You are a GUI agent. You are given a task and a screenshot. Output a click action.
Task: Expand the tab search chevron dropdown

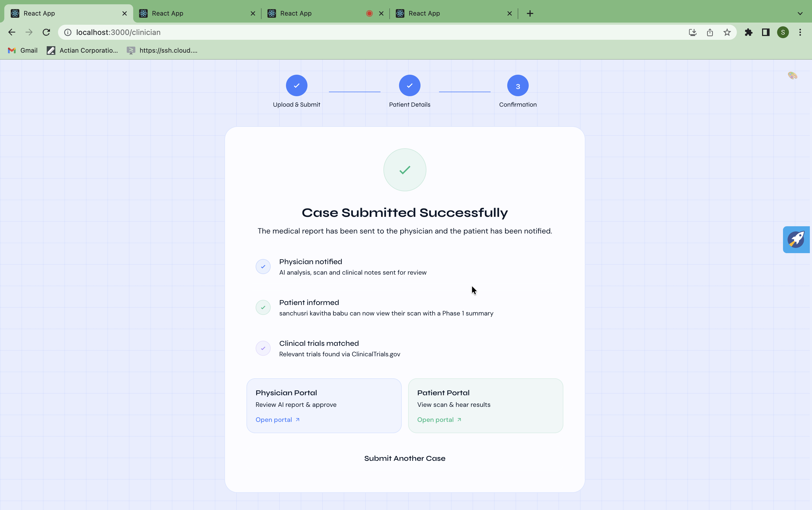click(800, 13)
